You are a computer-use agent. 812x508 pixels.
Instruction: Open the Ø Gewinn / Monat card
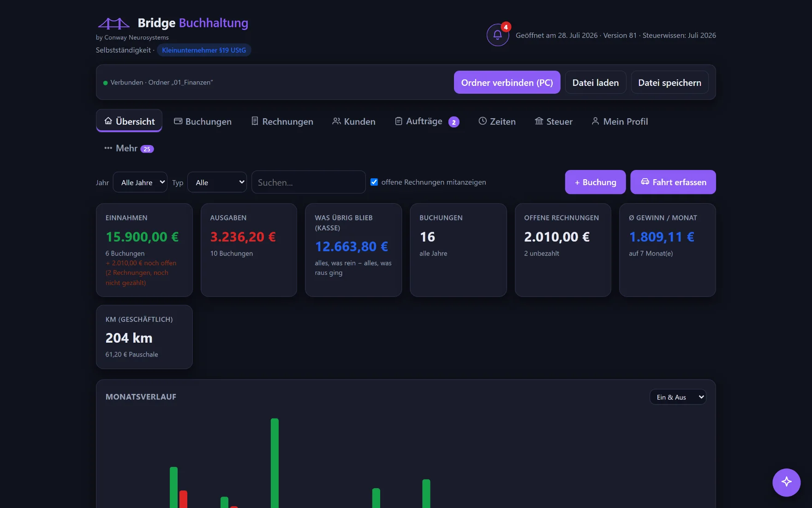coord(668,250)
